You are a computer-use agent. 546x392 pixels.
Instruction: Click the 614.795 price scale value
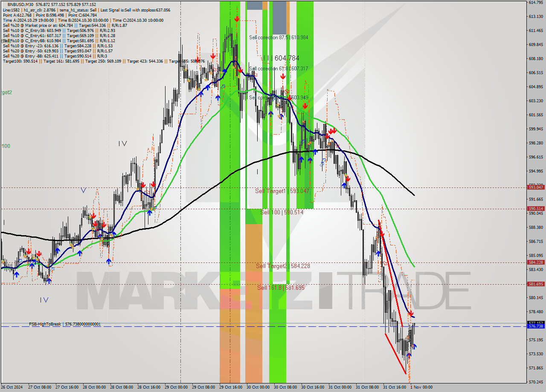pyautogui.click(x=535, y=3)
